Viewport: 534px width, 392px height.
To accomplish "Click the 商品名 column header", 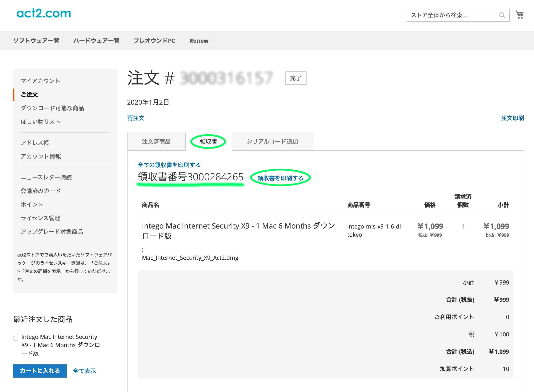I will [x=151, y=205].
